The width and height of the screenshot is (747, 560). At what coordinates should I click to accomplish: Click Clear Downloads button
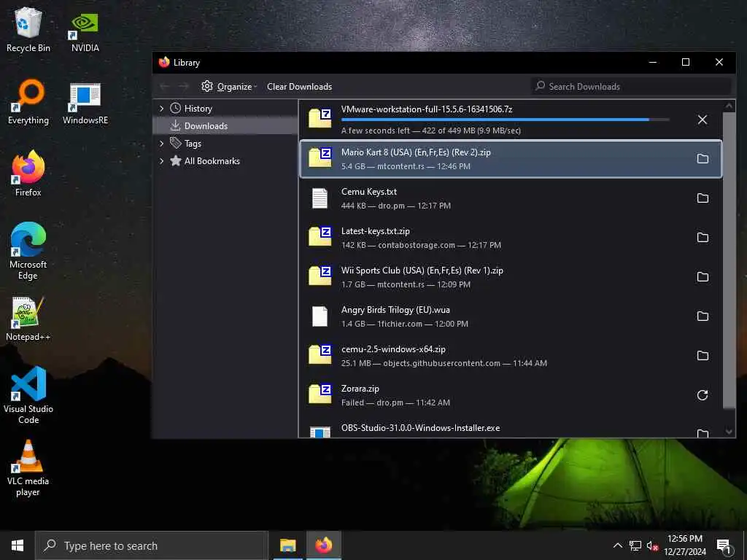[x=299, y=87]
